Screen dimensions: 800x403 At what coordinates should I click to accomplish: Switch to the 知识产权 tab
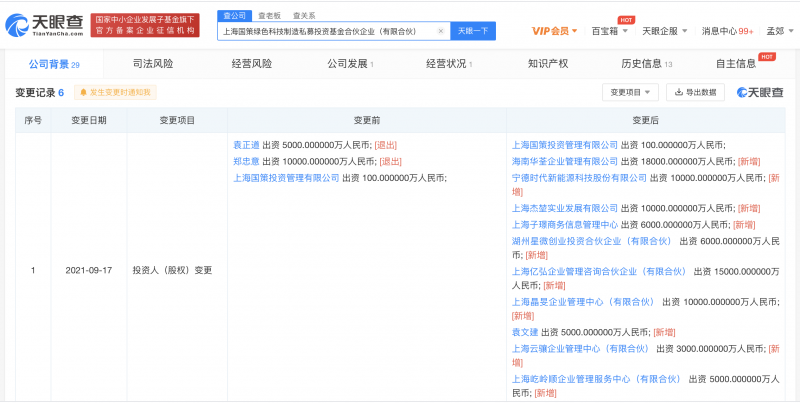548,64
